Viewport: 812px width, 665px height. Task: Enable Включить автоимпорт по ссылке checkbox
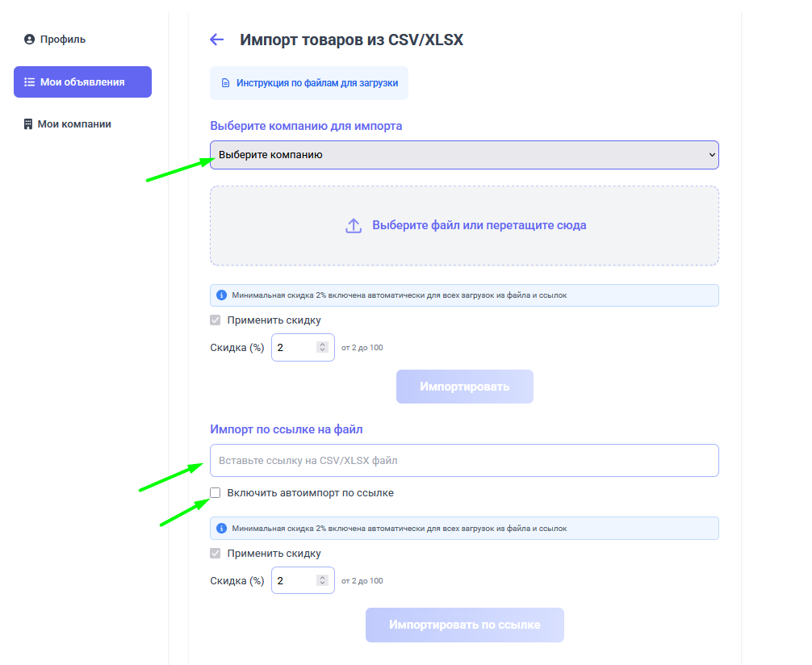(214, 491)
